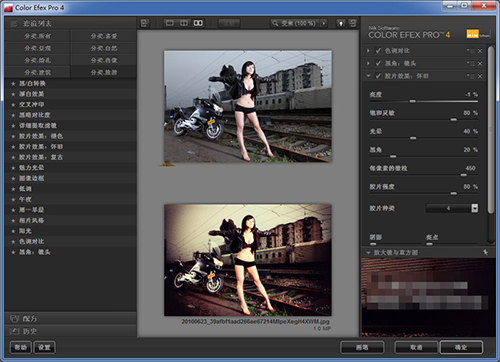Favorite star next to 魅力光晕
Screen dimensions: 500x362
[13, 168]
